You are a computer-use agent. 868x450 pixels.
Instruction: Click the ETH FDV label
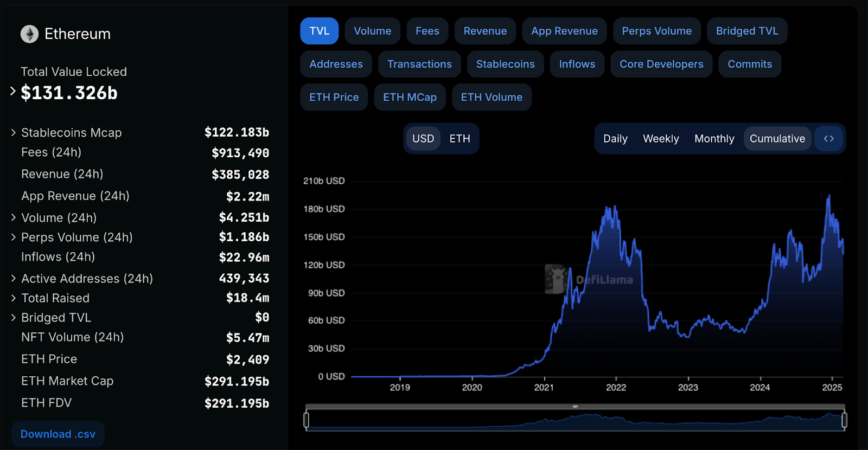click(x=46, y=403)
